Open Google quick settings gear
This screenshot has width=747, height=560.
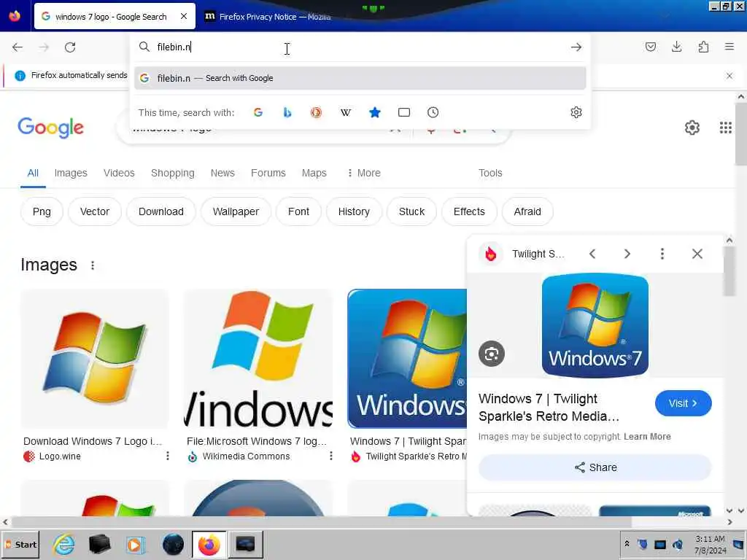click(x=692, y=127)
